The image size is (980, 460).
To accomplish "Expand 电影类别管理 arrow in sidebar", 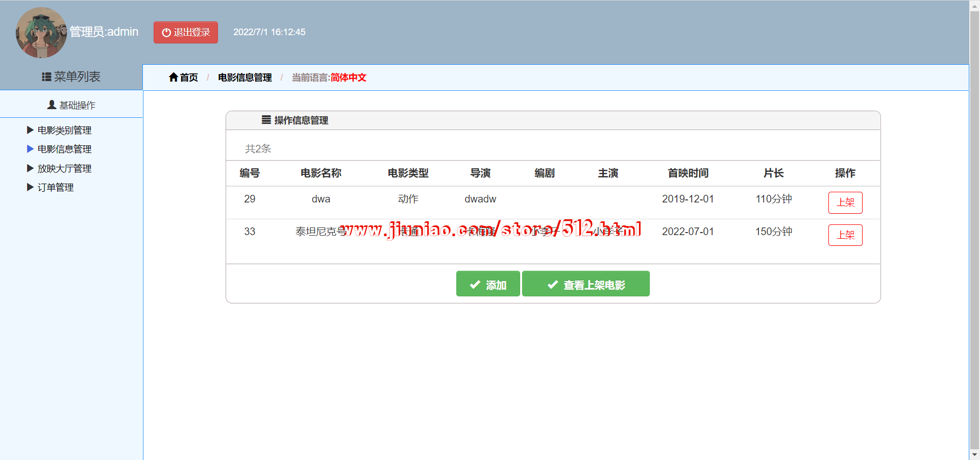I will (30, 130).
